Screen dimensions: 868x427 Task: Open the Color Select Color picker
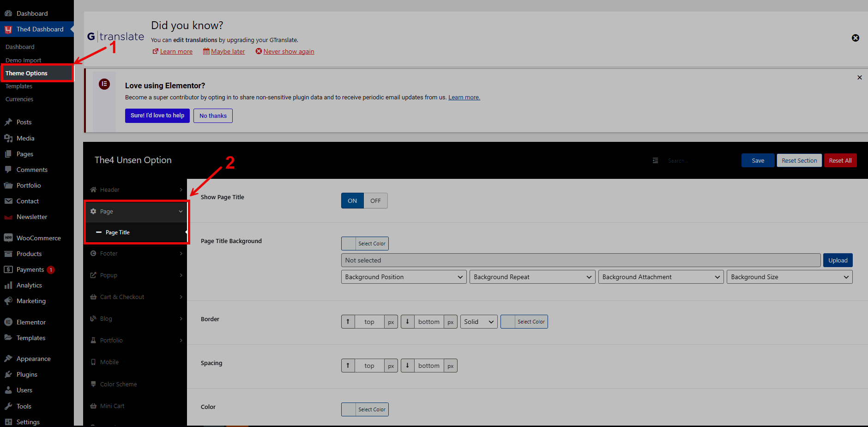pyautogui.click(x=365, y=409)
